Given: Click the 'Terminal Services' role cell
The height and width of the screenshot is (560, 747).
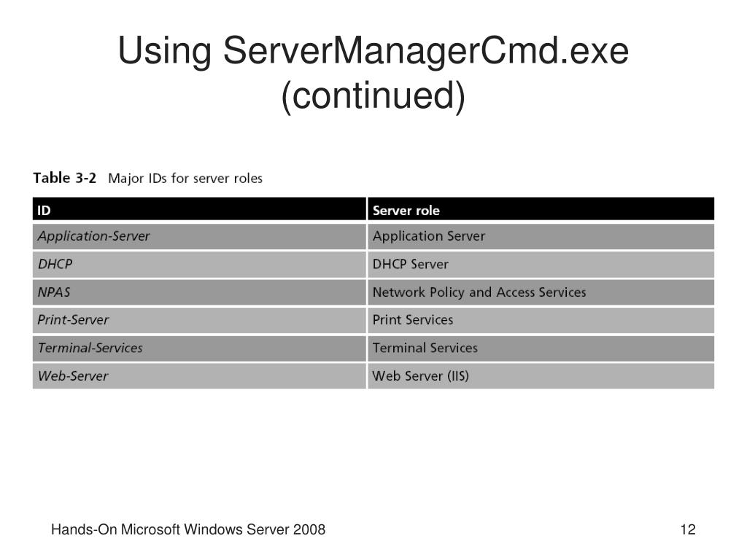Looking at the screenshot, I should coord(541,348).
